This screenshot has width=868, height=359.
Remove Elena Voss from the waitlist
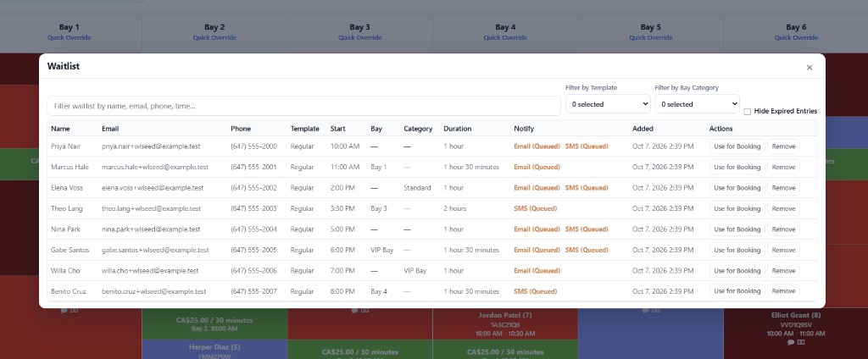783,188
